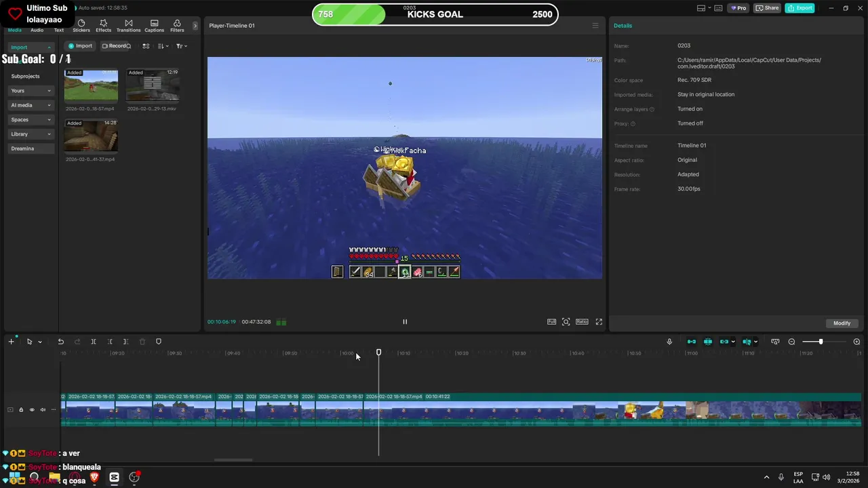This screenshot has width=868, height=488.
Task: Click the focus zoom preview icon
Action: click(x=566, y=322)
